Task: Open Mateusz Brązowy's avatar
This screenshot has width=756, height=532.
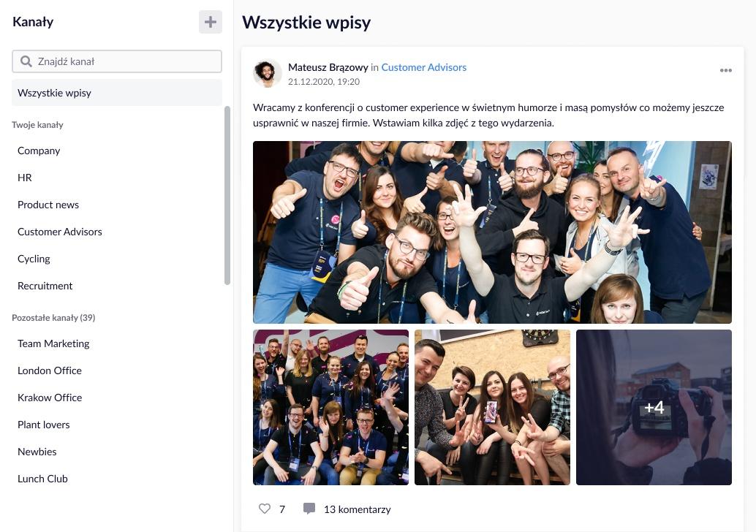Action: 267,73
